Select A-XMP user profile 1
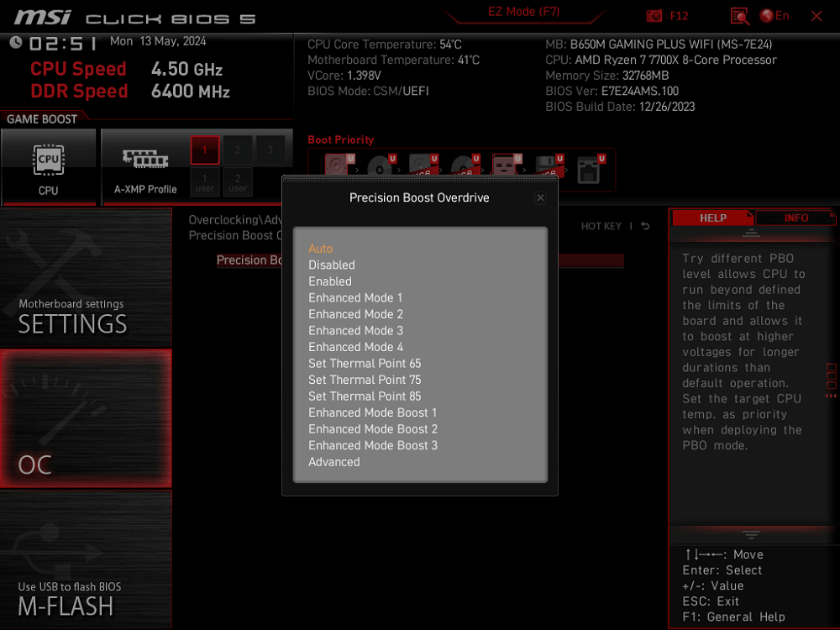Viewport: 840px width, 630px height. (x=205, y=182)
